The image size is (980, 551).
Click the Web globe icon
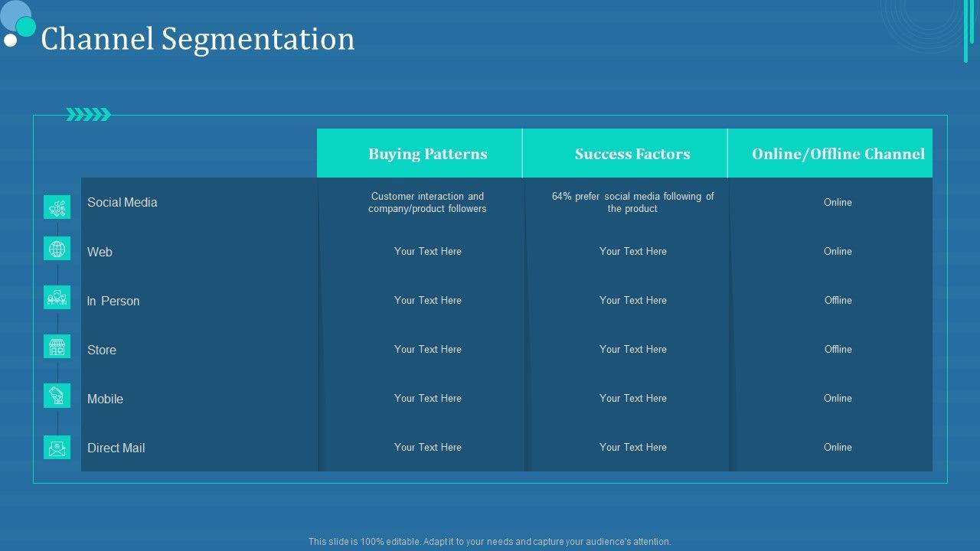point(57,249)
